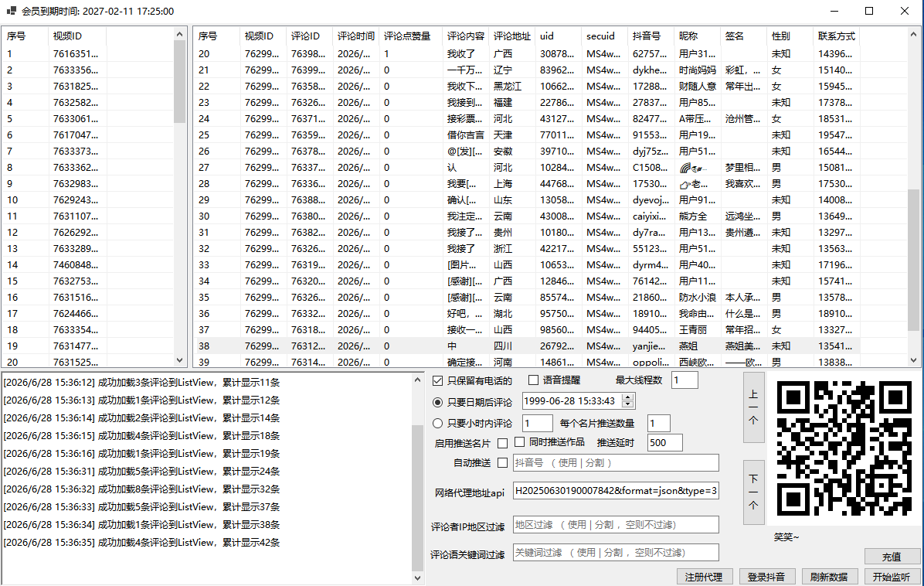Image resolution: width=924 pixels, height=586 pixels.
Task: Click the 评论ID column header
Action: [x=309, y=36]
